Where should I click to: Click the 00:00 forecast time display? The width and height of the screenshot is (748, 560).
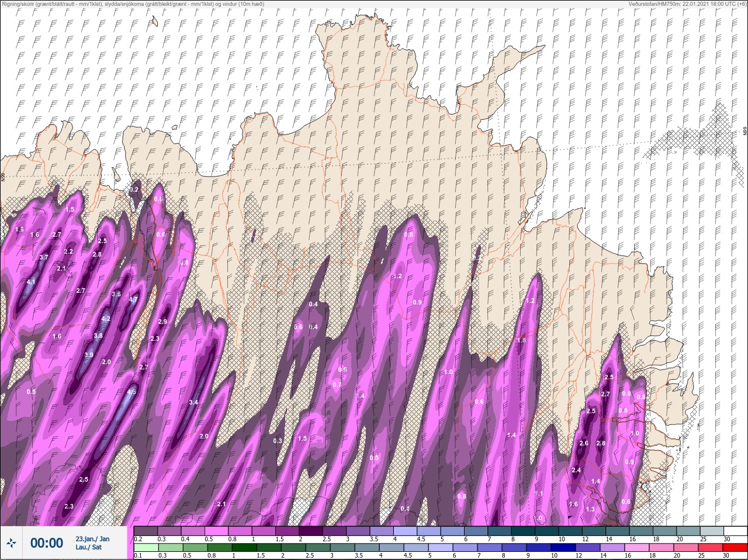[x=47, y=543]
